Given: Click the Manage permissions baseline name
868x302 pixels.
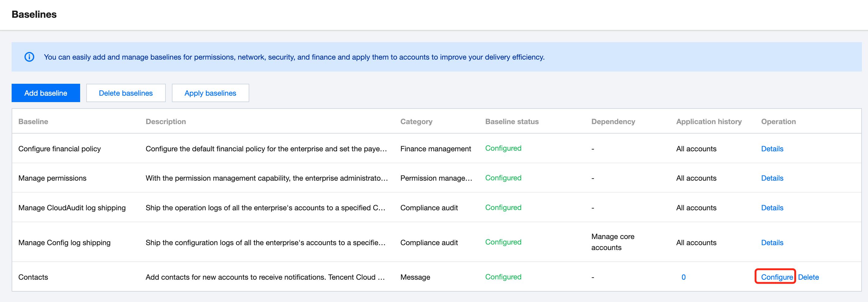Looking at the screenshot, I should click(52, 178).
